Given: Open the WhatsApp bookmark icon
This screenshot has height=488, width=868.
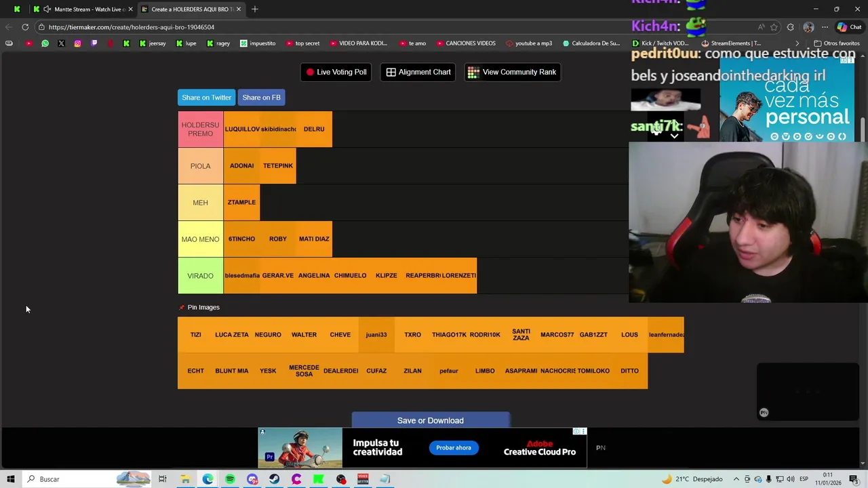Looking at the screenshot, I should click(x=45, y=43).
